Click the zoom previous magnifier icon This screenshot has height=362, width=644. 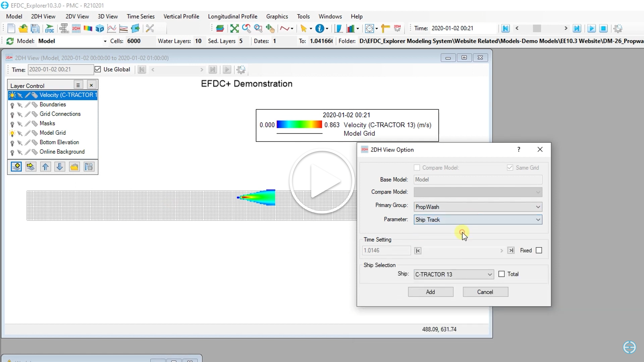click(246, 28)
